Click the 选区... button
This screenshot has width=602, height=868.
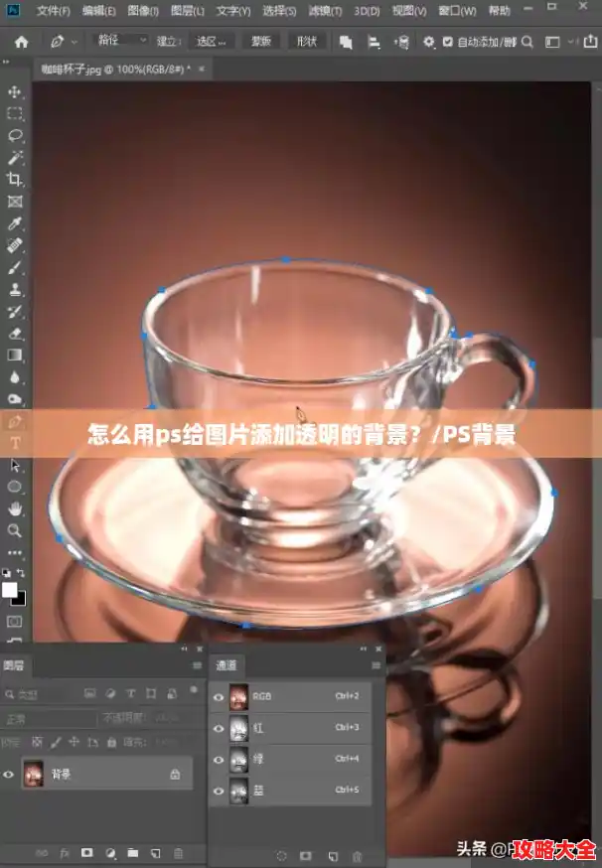point(211,42)
